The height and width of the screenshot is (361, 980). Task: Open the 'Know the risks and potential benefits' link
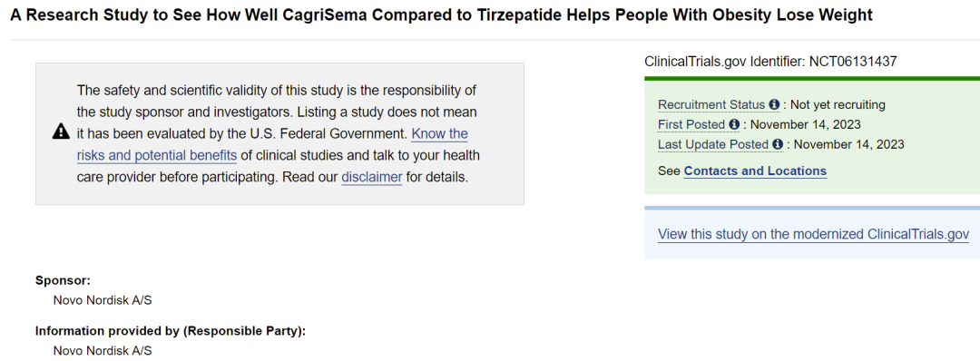click(272, 145)
